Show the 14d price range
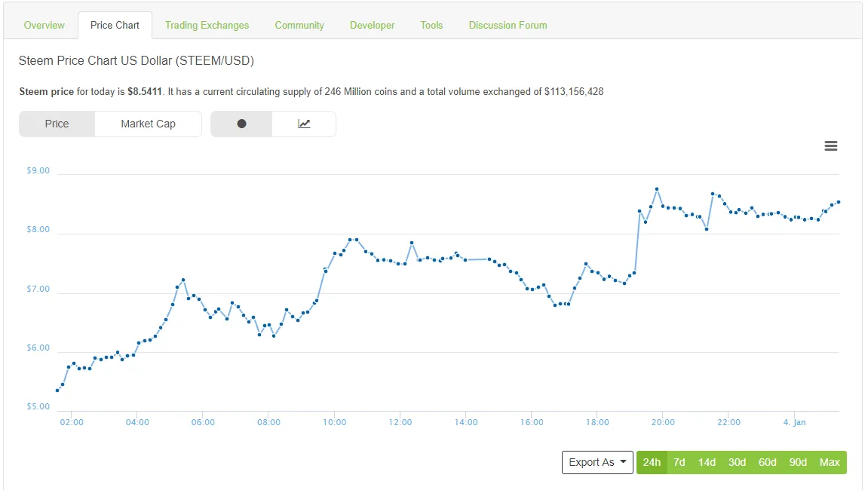This screenshot has width=868, height=490. click(707, 462)
